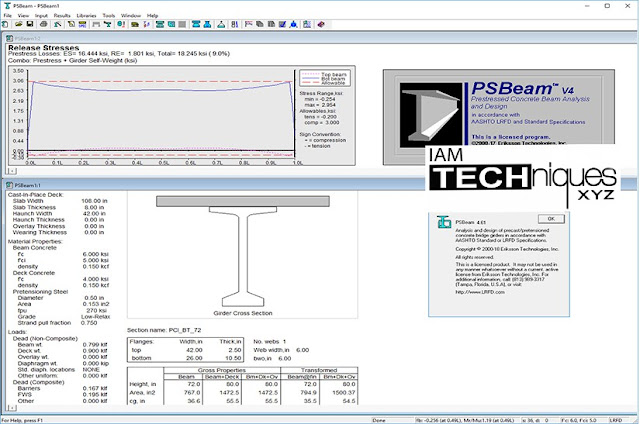Open the http://www.LRFD.com link
Screen dimensions: 640x424
click(480, 292)
